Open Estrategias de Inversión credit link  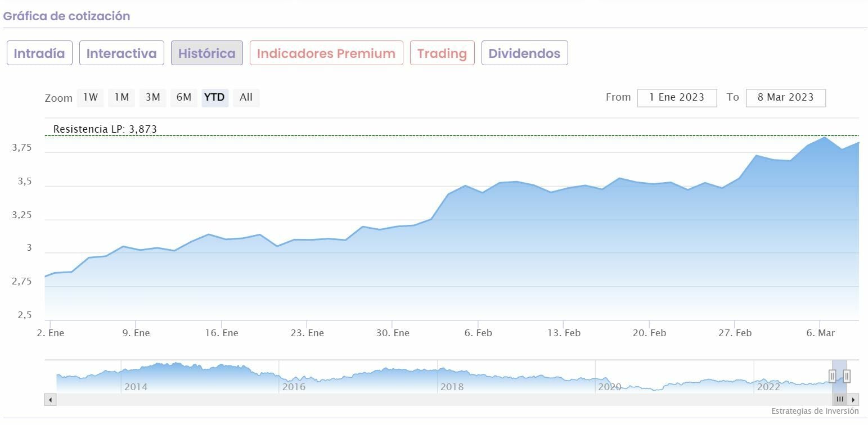pyautogui.click(x=815, y=411)
